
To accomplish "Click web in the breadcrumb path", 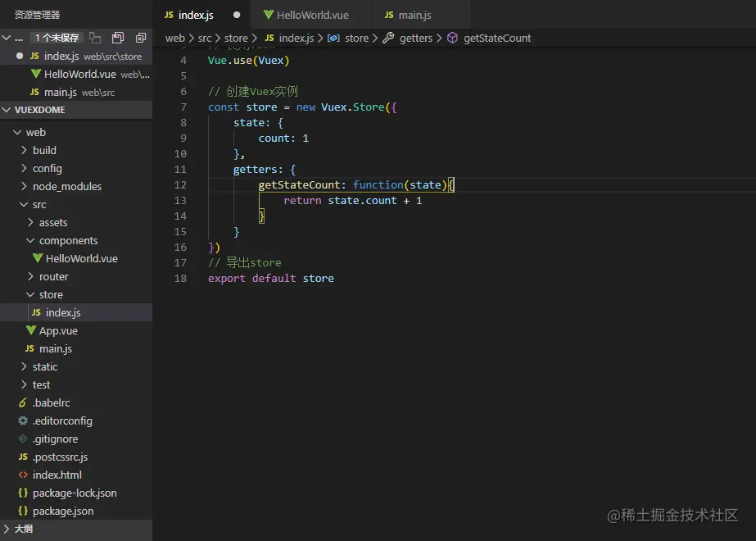I will click(x=175, y=38).
